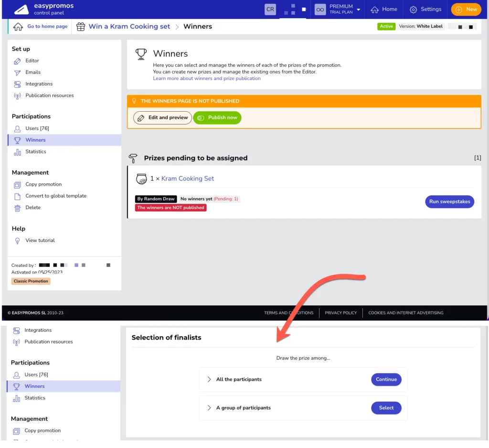Screen dimensions: 489x448
Task: Open Settings from the top bar
Action: [425, 10]
